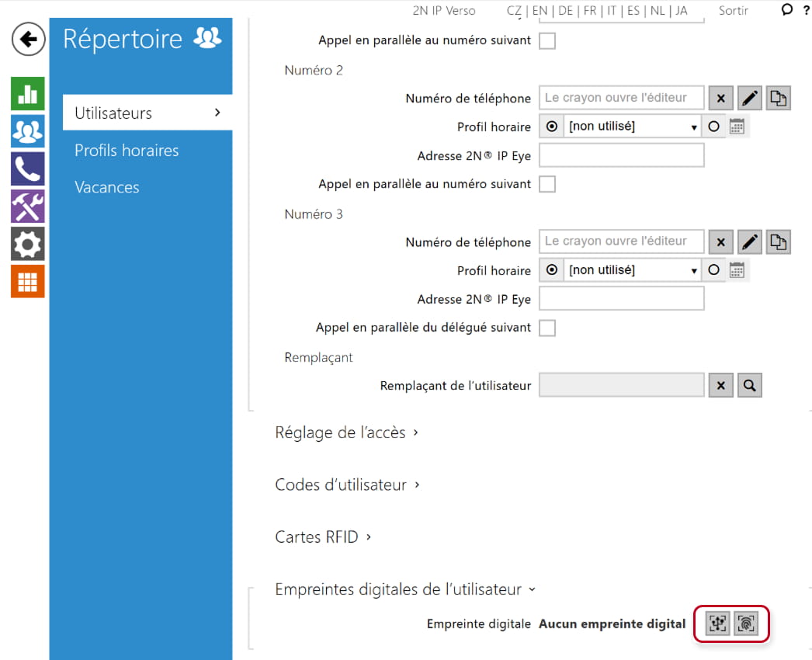
Task: Open Numéro 3 Profil horaire dropdown
Action: [633, 270]
